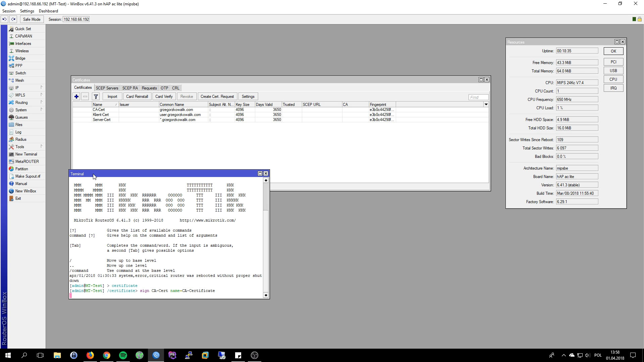The height and width of the screenshot is (362, 644).
Task: Click the Import button in Certificates
Action: pos(112,97)
